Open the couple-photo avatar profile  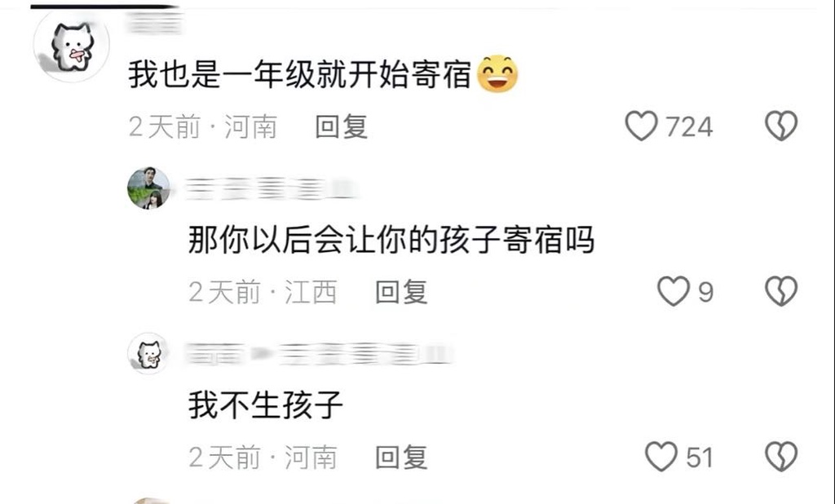pyautogui.click(x=148, y=188)
